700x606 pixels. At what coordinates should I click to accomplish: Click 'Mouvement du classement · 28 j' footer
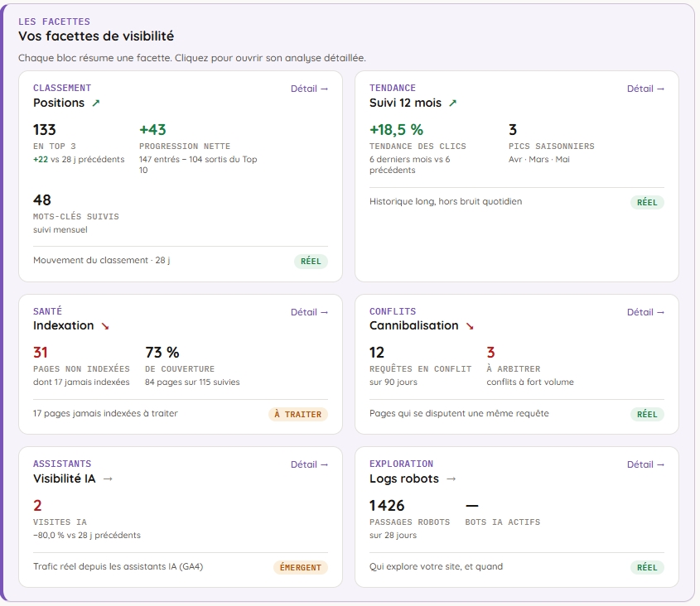(101, 260)
